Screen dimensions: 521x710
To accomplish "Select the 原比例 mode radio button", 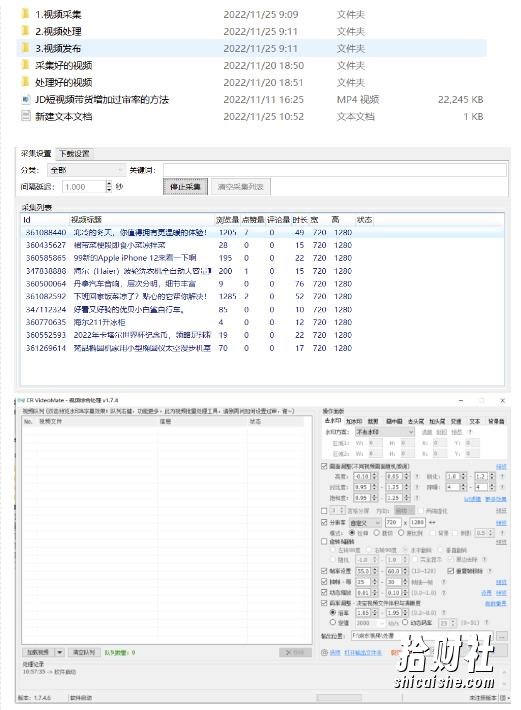I will 401,533.
